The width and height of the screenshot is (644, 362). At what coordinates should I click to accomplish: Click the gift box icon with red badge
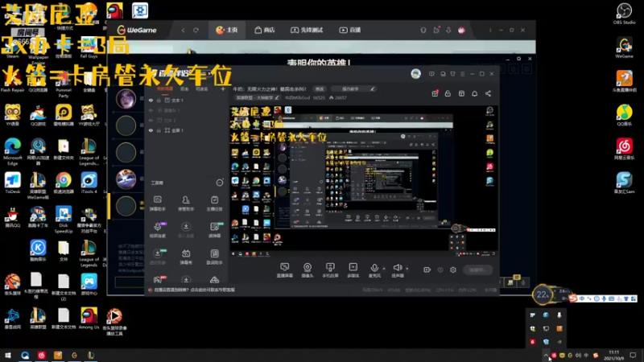435,93
